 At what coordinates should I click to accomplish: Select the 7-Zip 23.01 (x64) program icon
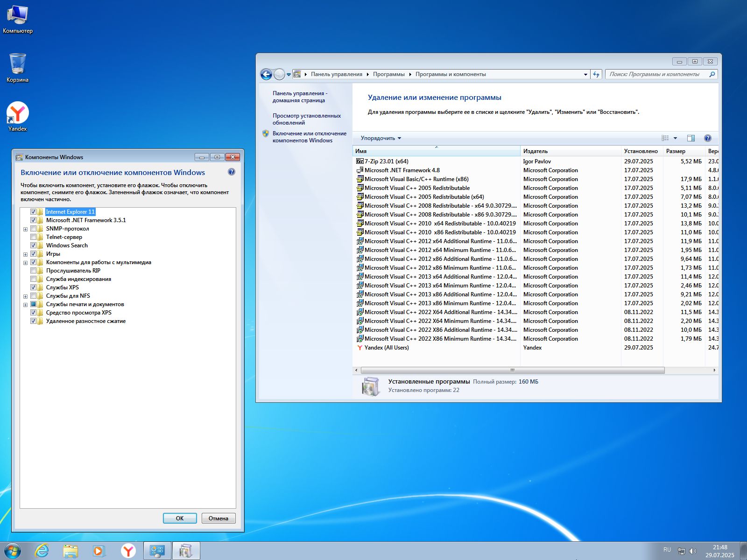(x=359, y=161)
